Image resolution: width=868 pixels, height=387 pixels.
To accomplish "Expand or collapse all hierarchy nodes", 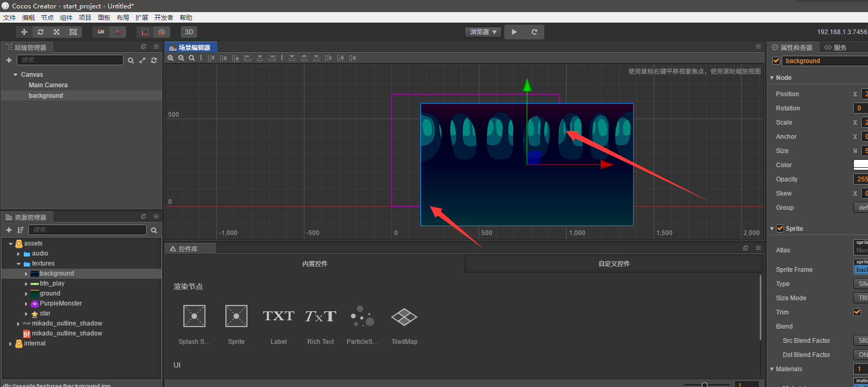I will point(142,60).
